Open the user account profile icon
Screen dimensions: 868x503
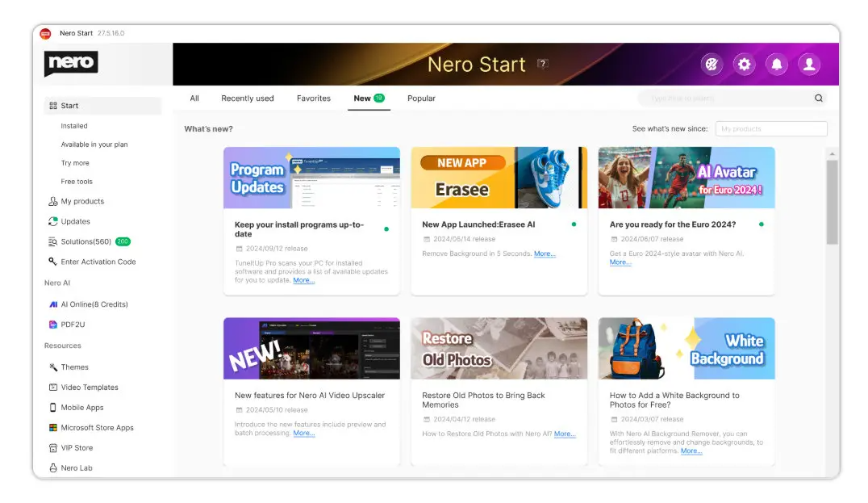click(809, 65)
